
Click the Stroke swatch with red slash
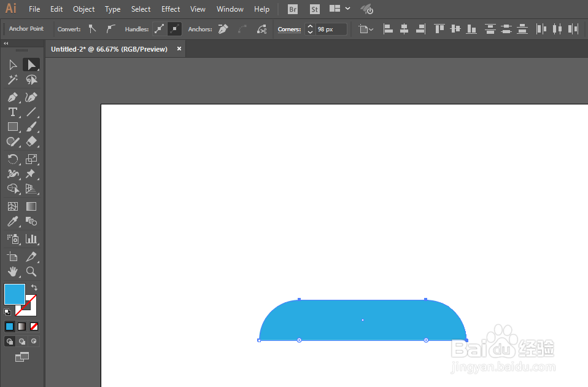(x=30, y=309)
